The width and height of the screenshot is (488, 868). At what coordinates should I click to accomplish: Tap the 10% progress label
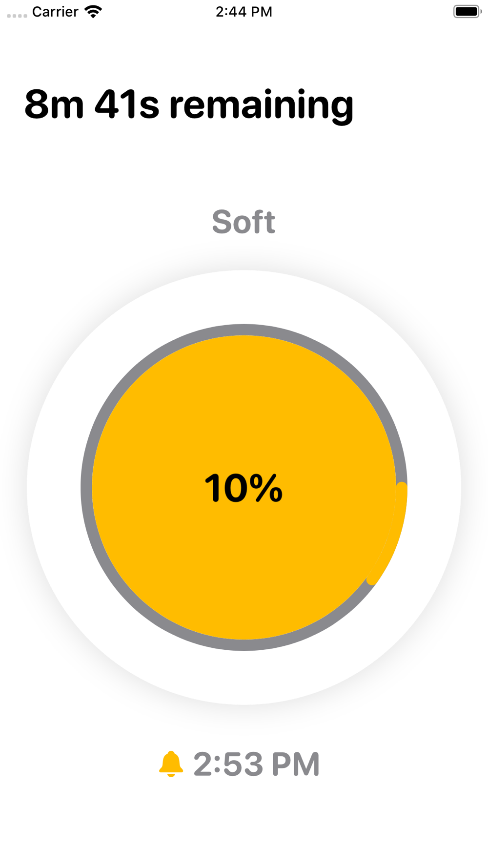[x=244, y=488]
